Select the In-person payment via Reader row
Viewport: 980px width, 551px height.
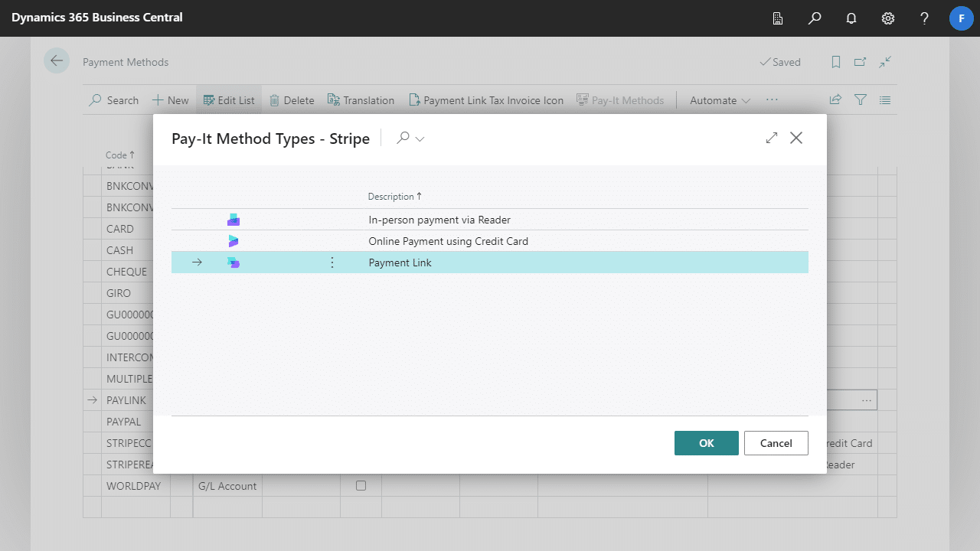click(x=439, y=220)
